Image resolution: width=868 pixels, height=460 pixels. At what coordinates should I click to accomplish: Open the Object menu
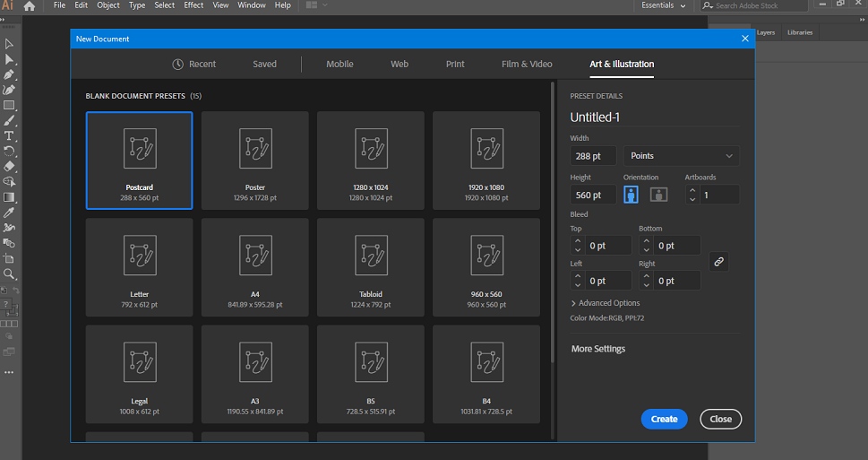tap(108, 5)
